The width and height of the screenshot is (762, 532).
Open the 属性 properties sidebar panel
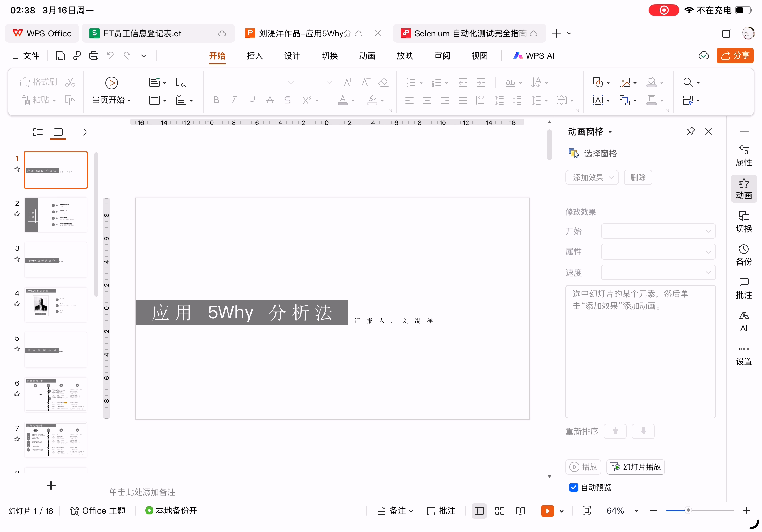point(743,156)
